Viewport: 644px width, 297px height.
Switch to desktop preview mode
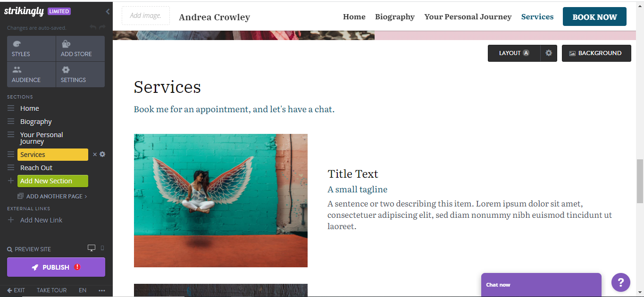click(x=91, y=247)
